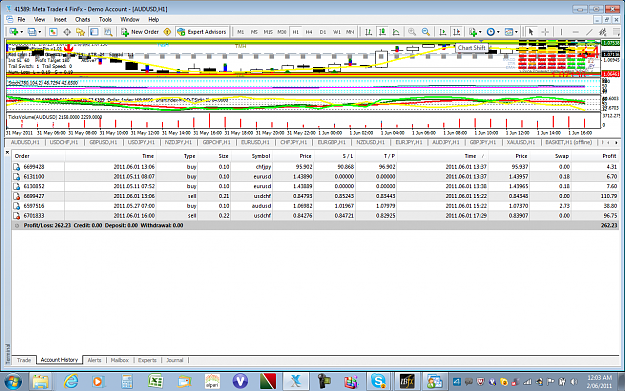Select the EURUSD,H1 chart tab
625x391 pixels.
click(x=255, y=142)
